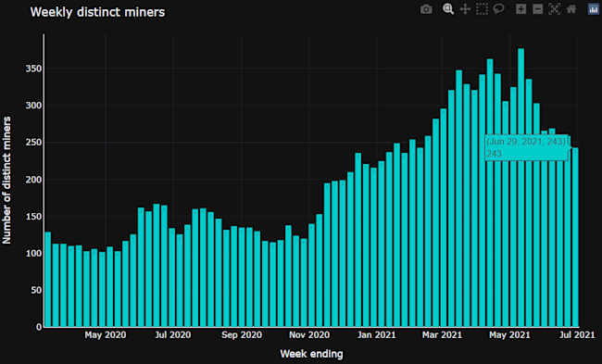Activate the Pan tool with four arrows

465,9
